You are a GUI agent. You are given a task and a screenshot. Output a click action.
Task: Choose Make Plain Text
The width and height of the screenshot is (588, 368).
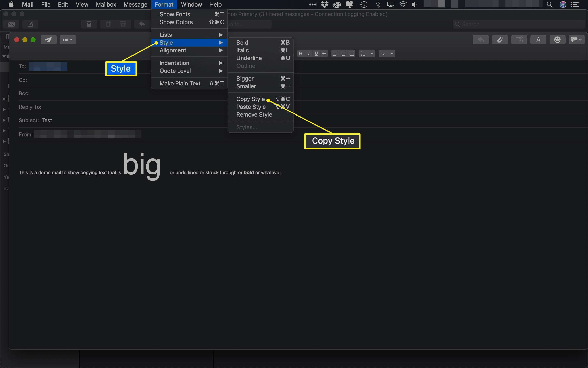coord(189,83)
